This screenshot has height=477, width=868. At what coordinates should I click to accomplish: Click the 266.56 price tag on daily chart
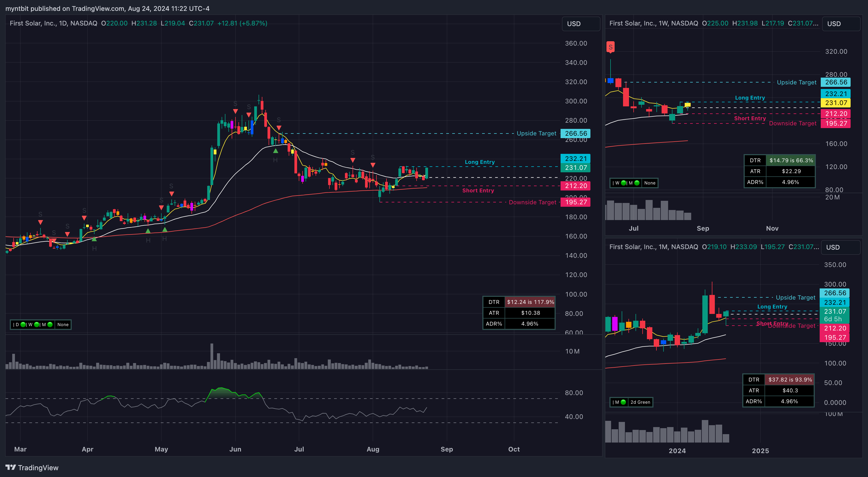[575, 133]
